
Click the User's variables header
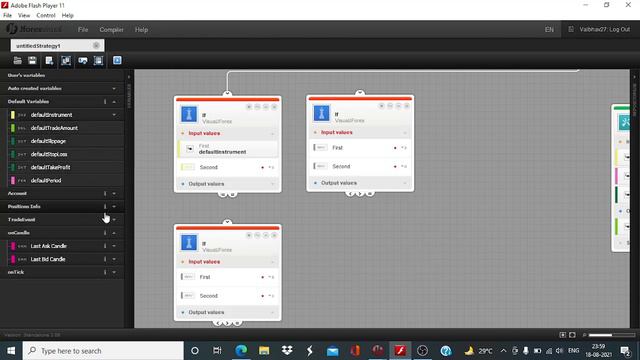[x=27, y=75]
